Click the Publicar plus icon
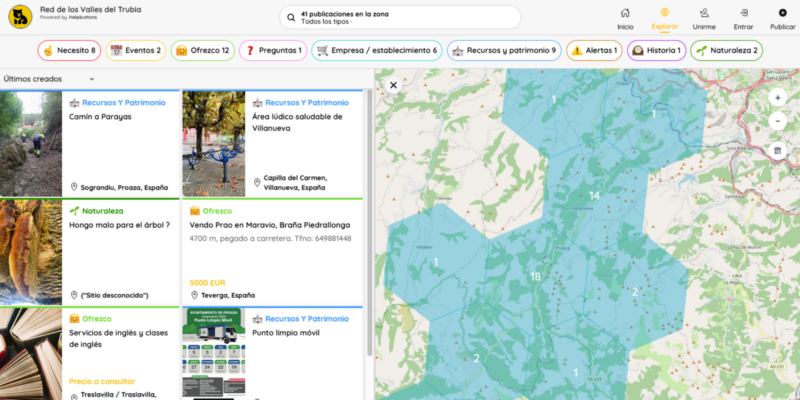 pyautogui.click(x=782, y=13)
